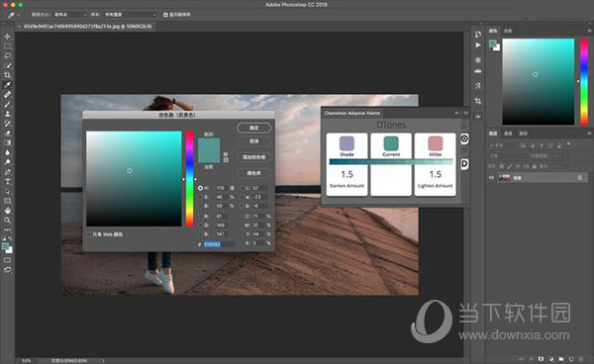The image size is (594, 364).
Task: Toggle the show sampling ring checkbox
Action: (165, 15)
